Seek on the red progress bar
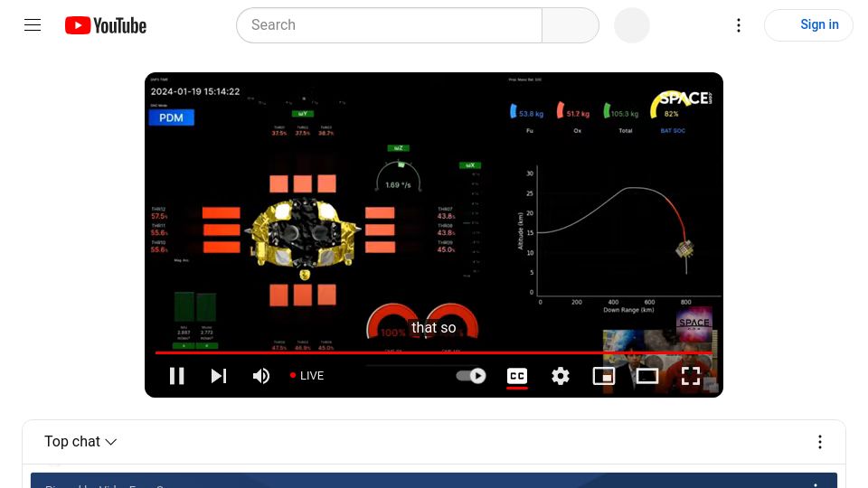The width and height of the screenshot is (868, 488). click(x=433, y=352)
